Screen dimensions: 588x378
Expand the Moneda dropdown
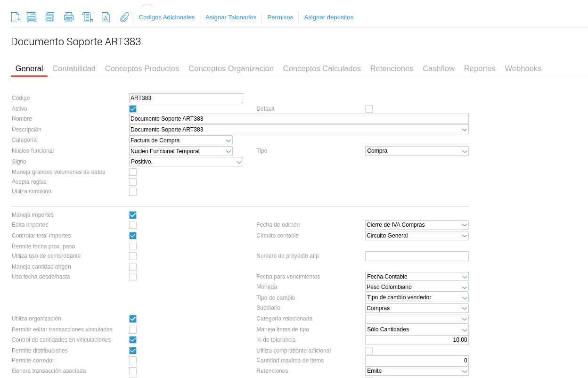416,287
